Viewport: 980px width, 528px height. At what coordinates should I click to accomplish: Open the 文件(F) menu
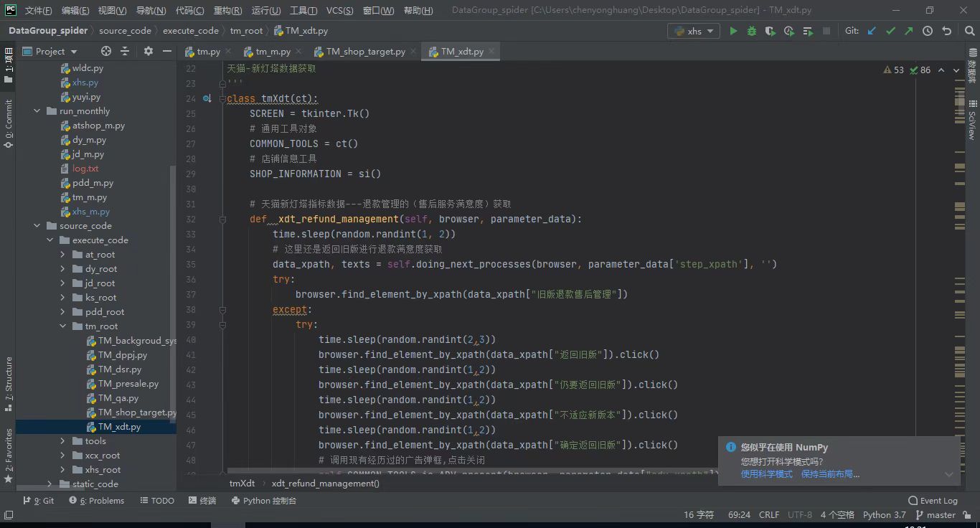coord(38,11)
